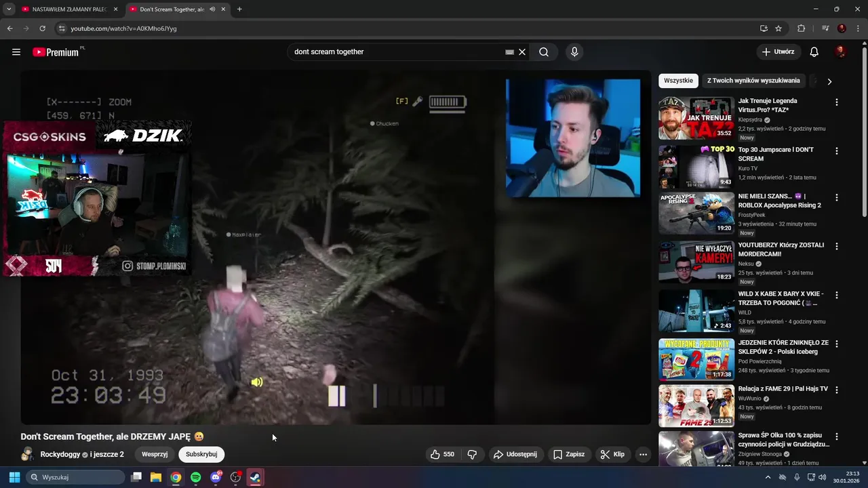Clear the search box text with X
This screenshot has height=488, width=868.
[522, 52]
